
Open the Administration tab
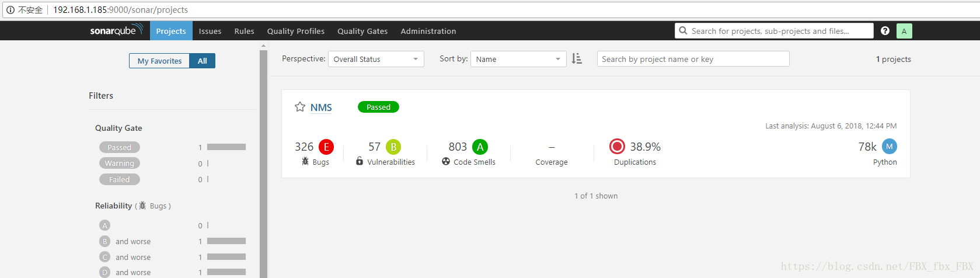click(x=428, y=31)
